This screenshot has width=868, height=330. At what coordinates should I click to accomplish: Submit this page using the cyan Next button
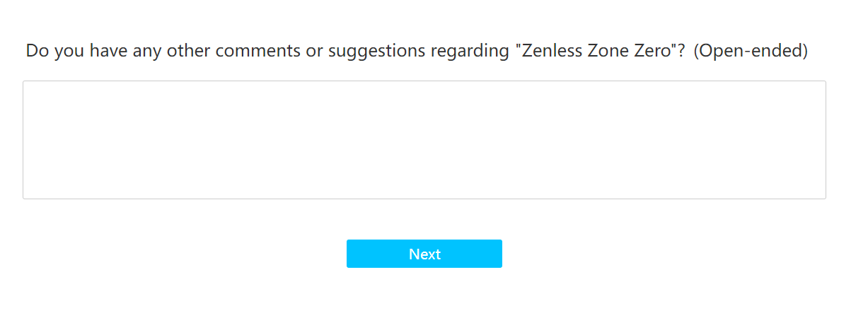click(424, 254)
